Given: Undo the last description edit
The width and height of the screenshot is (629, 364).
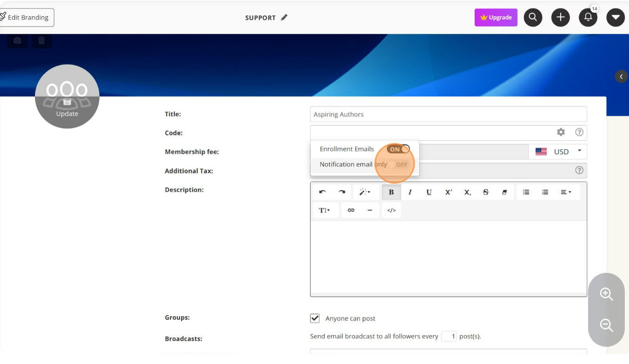Looking at the screenshot, I should pos(323,192).
